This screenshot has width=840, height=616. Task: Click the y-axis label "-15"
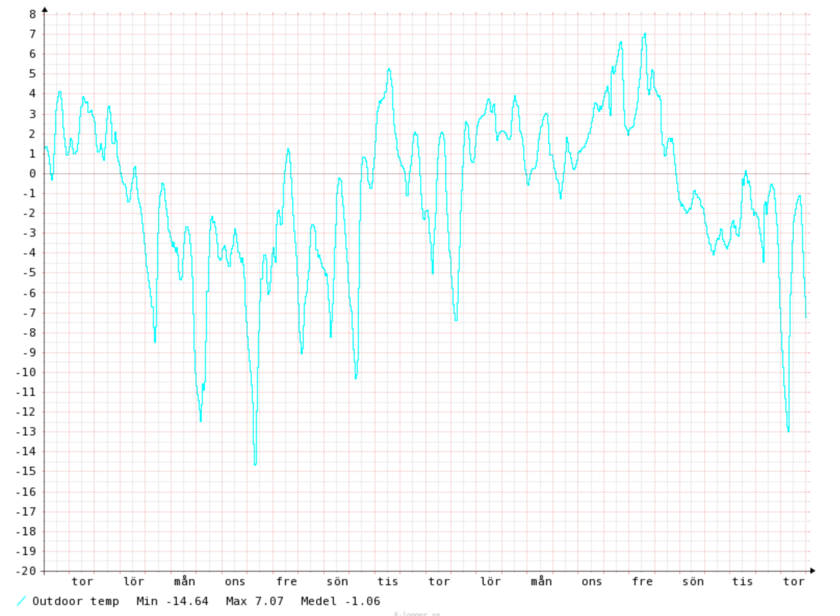(x=26, y=471)
